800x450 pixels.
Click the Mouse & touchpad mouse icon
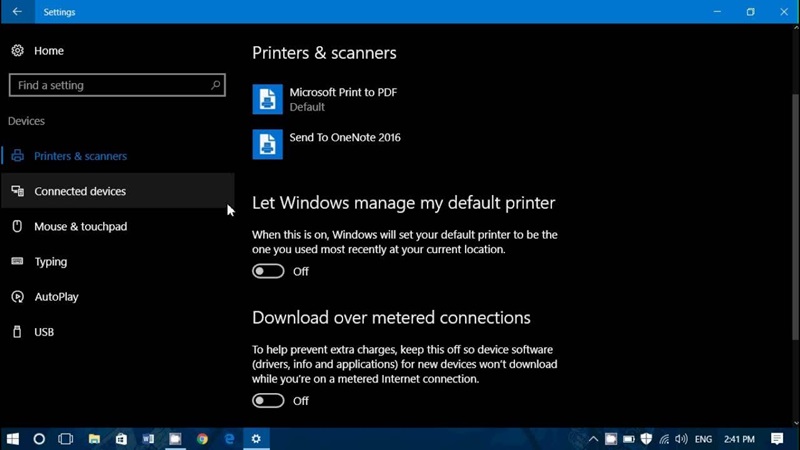click(x=17, y=226)
